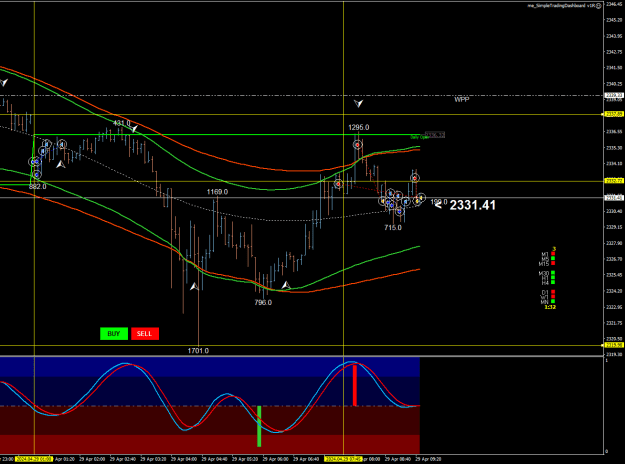Click the D1 timeframe label
625x464 pixels.
545,292
